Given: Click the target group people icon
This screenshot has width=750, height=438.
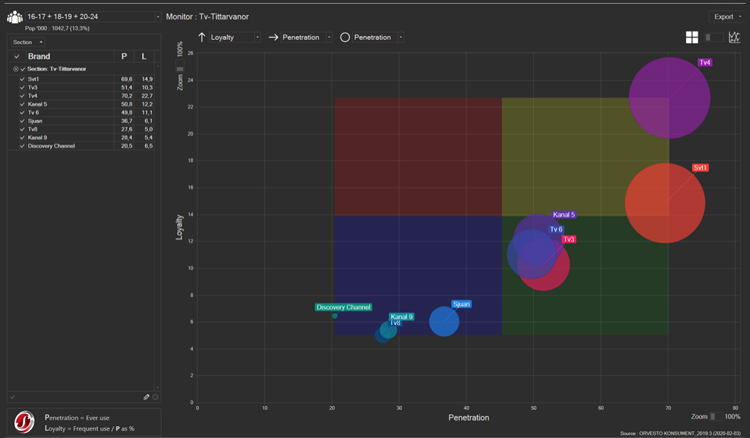Looking at the screenshot, I should (x=14, y=18).
